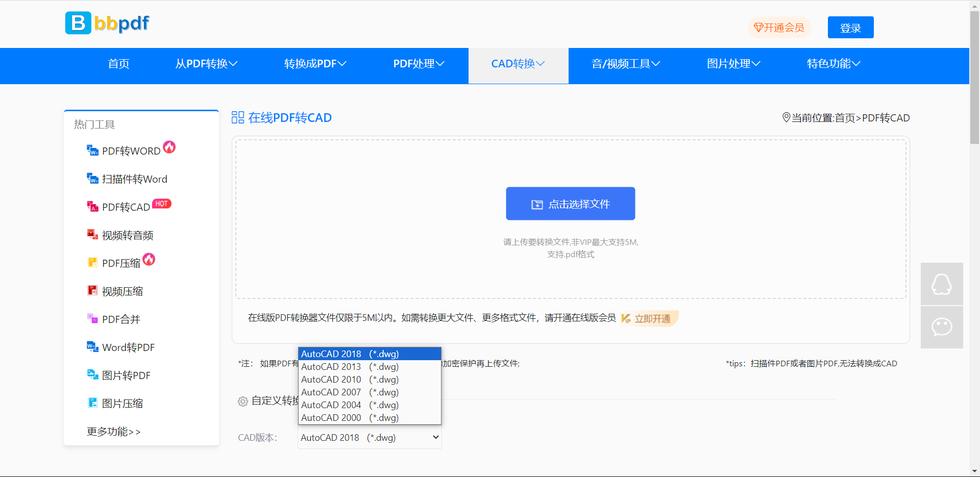
Task: Click the 视频转音频 sidebar icon
Action: 92,235
